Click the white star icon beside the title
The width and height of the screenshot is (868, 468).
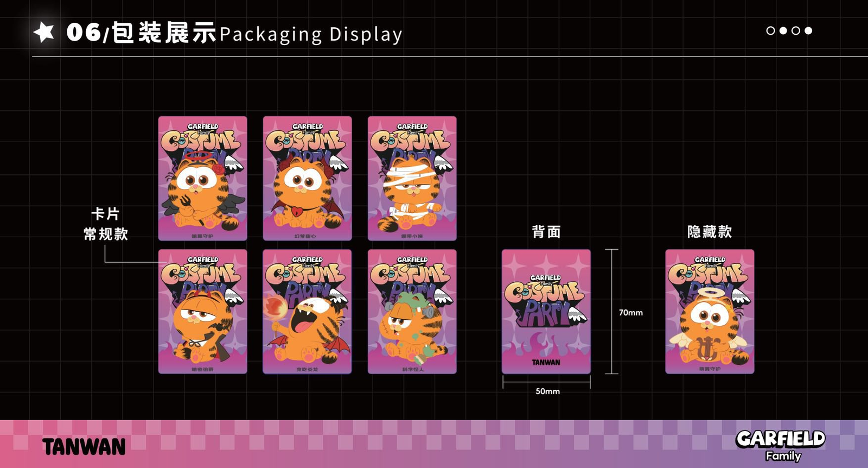point(44,32)
